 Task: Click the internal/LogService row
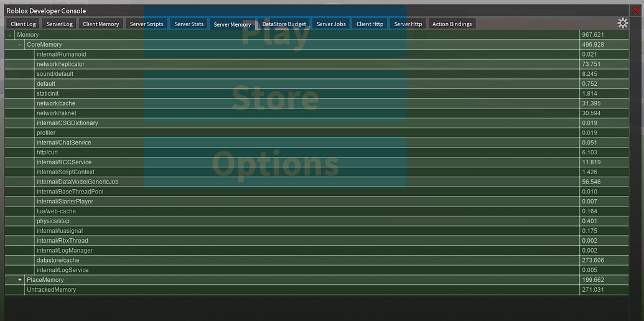317,270
